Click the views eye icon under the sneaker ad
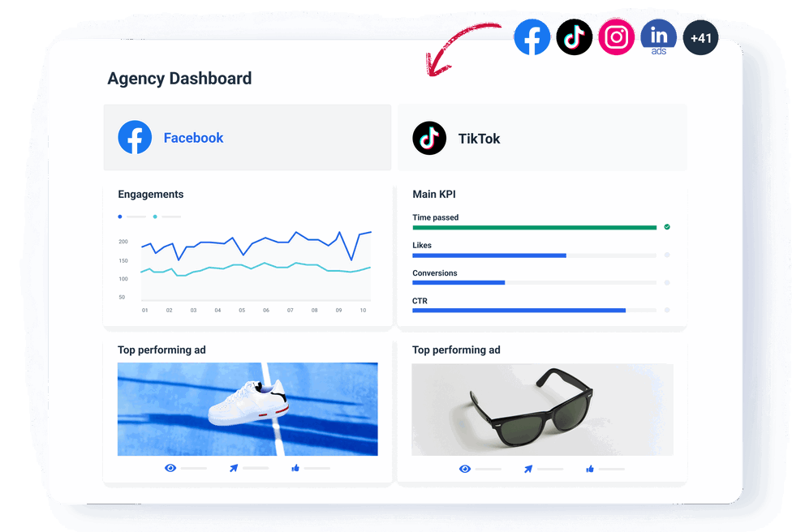Viewport: 805px width, 532px height. 171,468
